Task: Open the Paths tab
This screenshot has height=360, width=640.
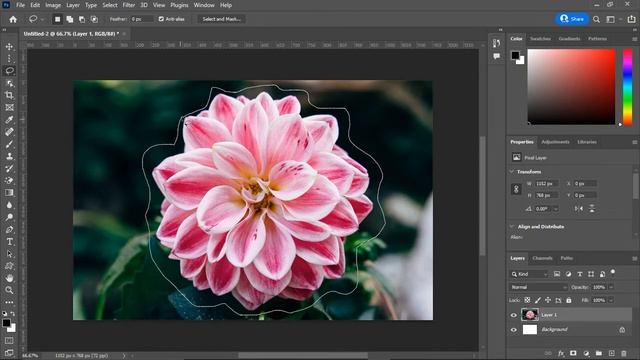Action: pos(567,258)
